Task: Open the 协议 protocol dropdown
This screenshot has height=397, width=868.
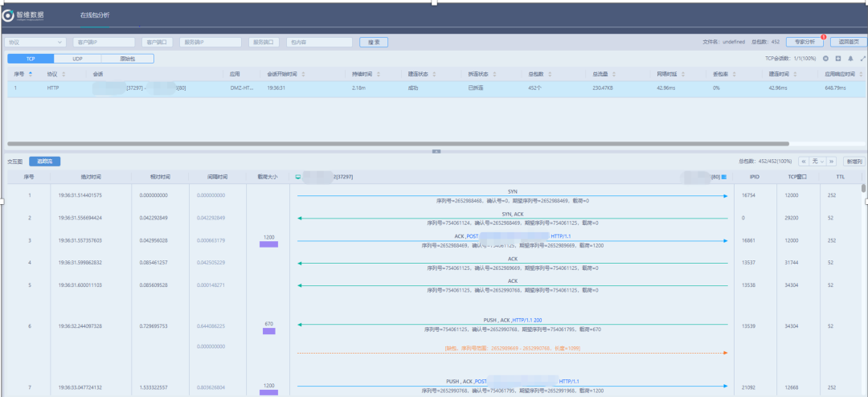Action: 35,42
